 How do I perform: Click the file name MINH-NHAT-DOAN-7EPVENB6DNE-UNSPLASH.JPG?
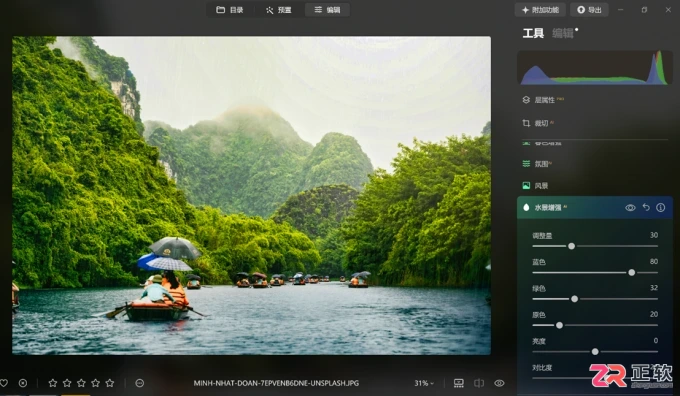click(x=276, y=383)
